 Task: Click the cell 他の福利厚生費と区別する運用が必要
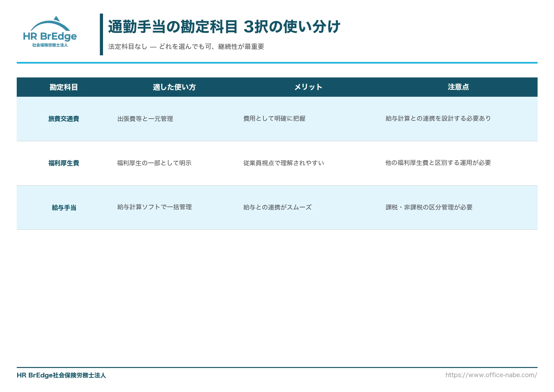click(x=438, y=163)
